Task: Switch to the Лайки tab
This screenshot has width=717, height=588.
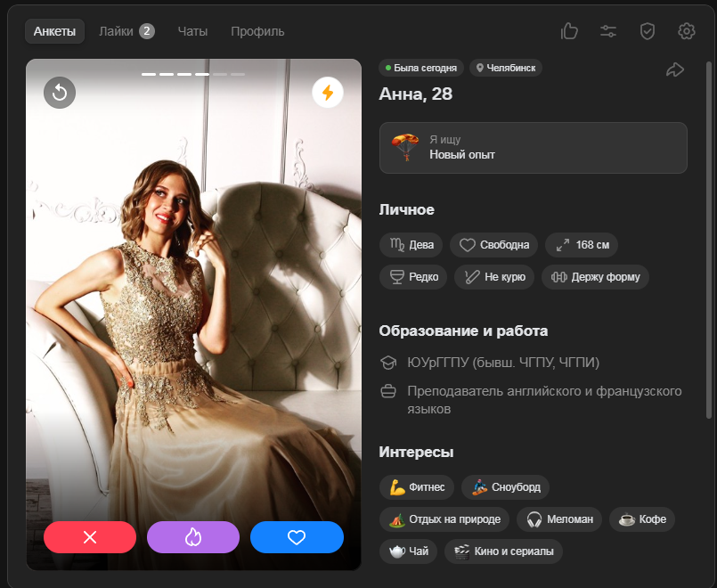Action: [x=126, y=31]
